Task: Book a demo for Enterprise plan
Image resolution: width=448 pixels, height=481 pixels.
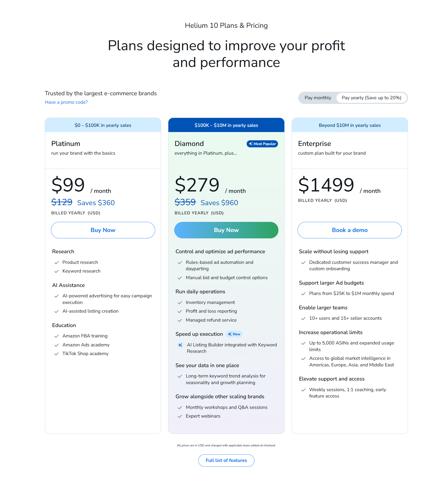Action: tap(349, 230)
